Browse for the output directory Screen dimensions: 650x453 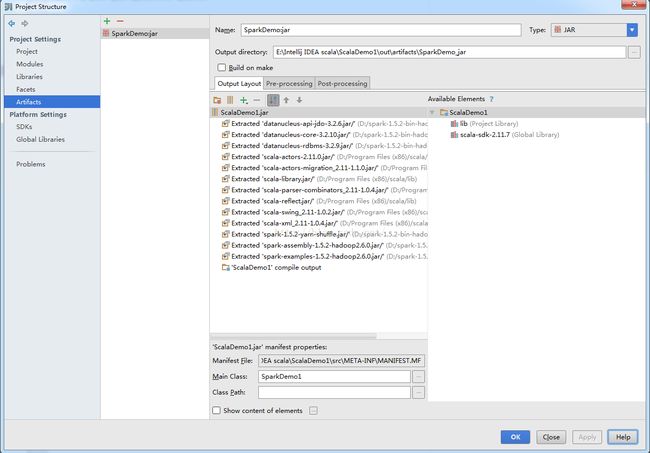634,52
